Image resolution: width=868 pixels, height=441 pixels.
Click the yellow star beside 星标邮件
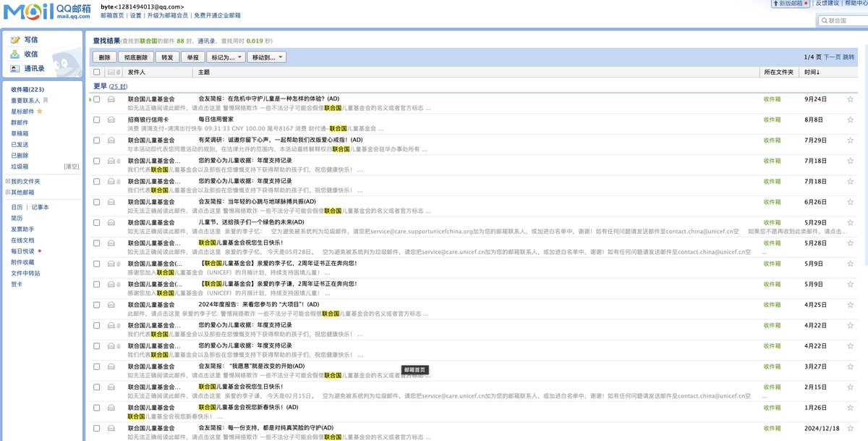point(40,112)
